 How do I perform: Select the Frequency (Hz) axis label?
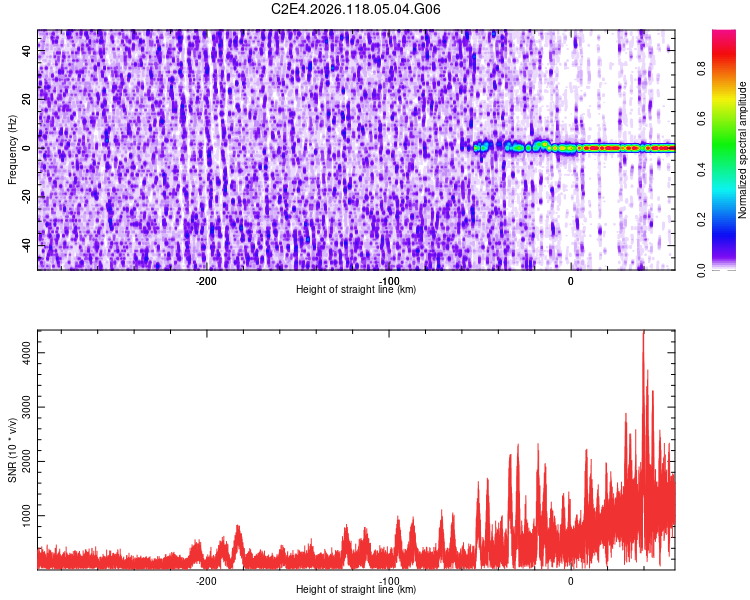(12, 150)
